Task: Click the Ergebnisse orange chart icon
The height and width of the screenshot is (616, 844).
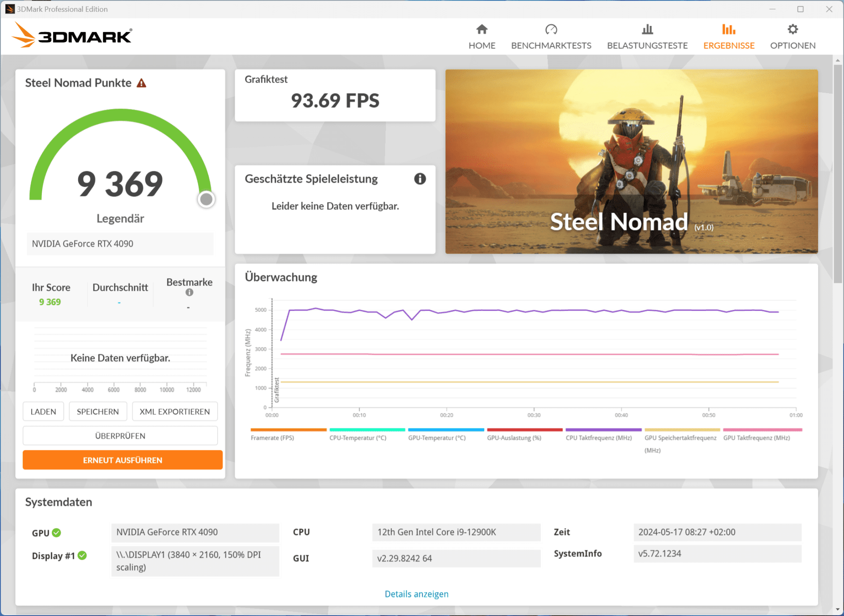Action: click(x=728, y=29)
